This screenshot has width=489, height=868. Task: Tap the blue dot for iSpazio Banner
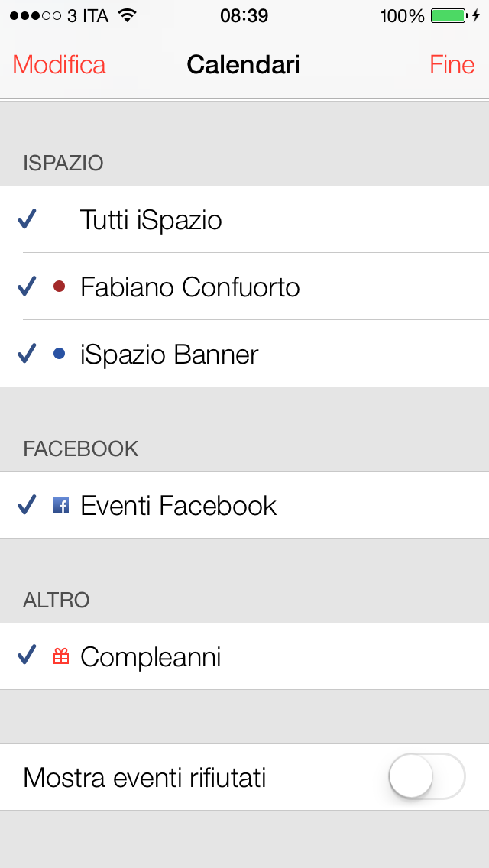(59, 354)
